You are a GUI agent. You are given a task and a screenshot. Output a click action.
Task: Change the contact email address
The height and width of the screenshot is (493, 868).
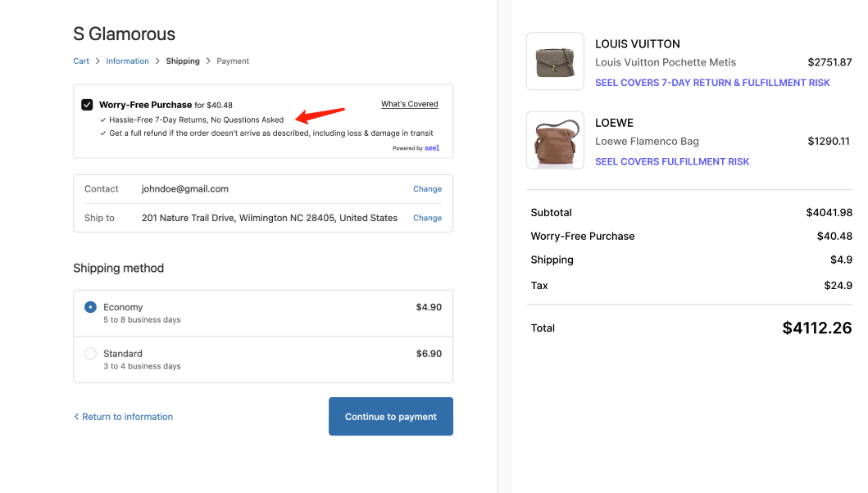(x=427, y=189)
